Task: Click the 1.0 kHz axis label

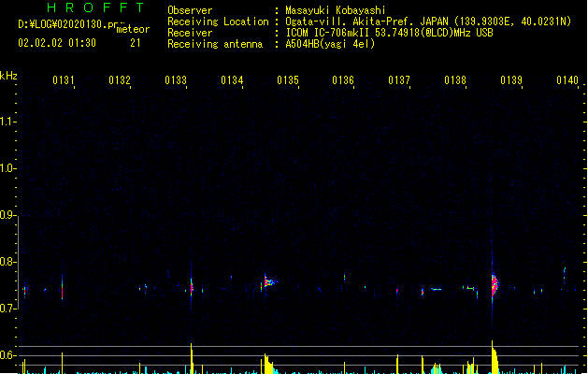Action: (x=7, y=168)
